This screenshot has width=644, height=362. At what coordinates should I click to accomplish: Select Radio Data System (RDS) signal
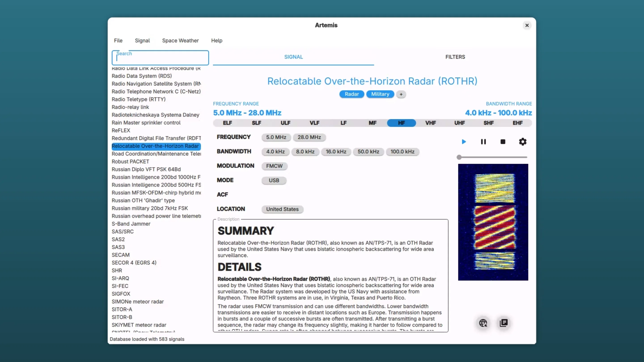[x=156, y=76]
